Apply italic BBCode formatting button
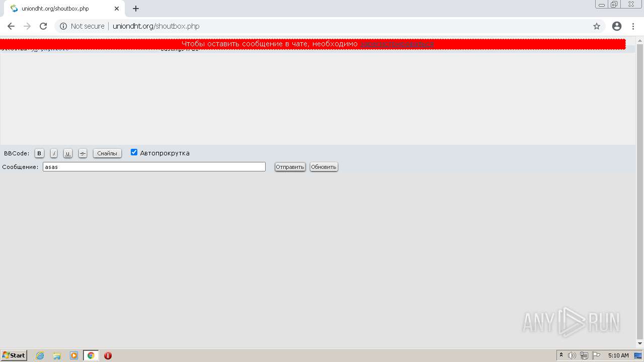 point(54,153)
